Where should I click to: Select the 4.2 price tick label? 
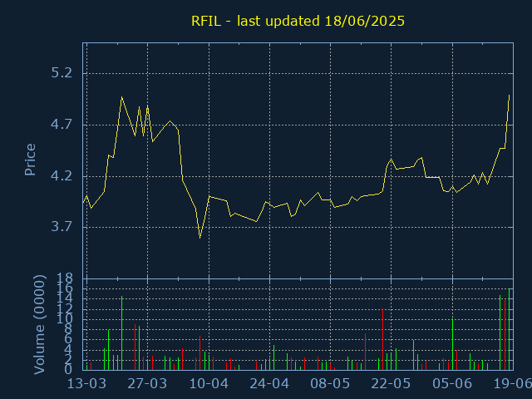click(x=62, y=176)
